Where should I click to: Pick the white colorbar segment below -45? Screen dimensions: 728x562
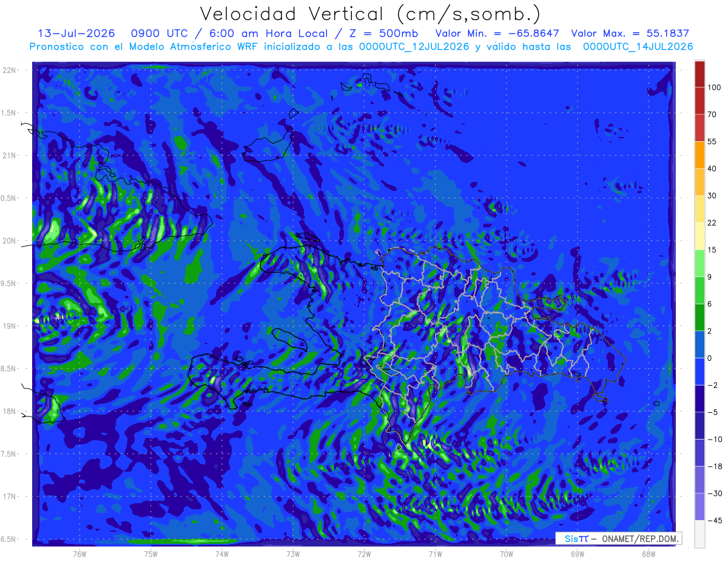[x=699, y=534]
